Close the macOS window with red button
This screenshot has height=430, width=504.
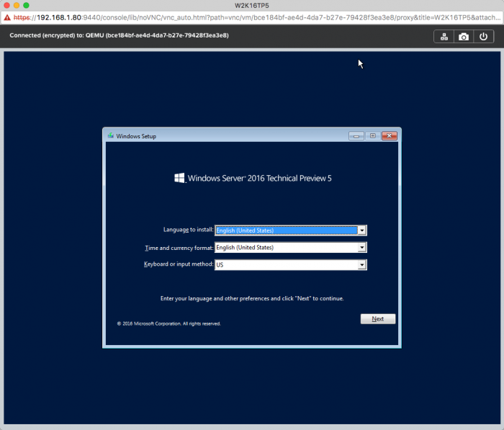point(6,5)
